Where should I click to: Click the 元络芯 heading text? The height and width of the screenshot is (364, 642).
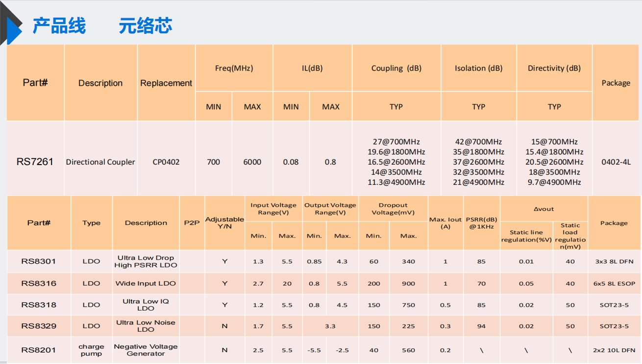point(145,26)
